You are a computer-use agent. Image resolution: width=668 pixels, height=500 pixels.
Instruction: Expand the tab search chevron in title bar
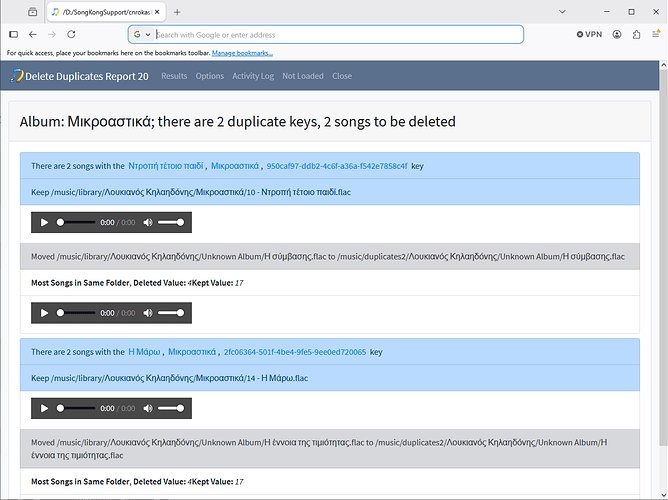pyautogui.click(x=562, y=12)
